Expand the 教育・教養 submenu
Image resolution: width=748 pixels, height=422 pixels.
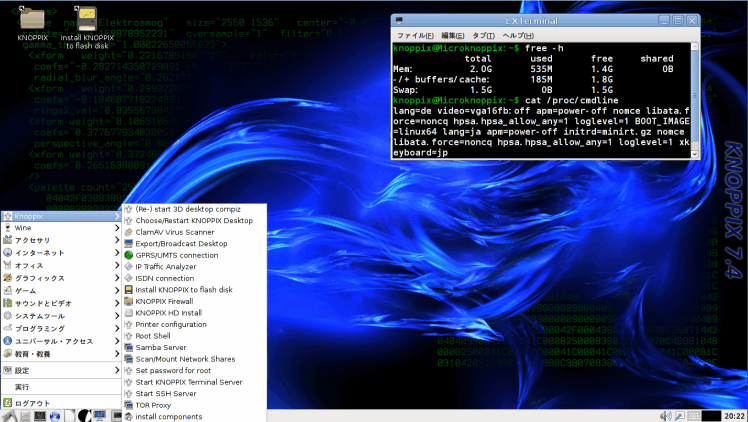click(x=61, y=354)
